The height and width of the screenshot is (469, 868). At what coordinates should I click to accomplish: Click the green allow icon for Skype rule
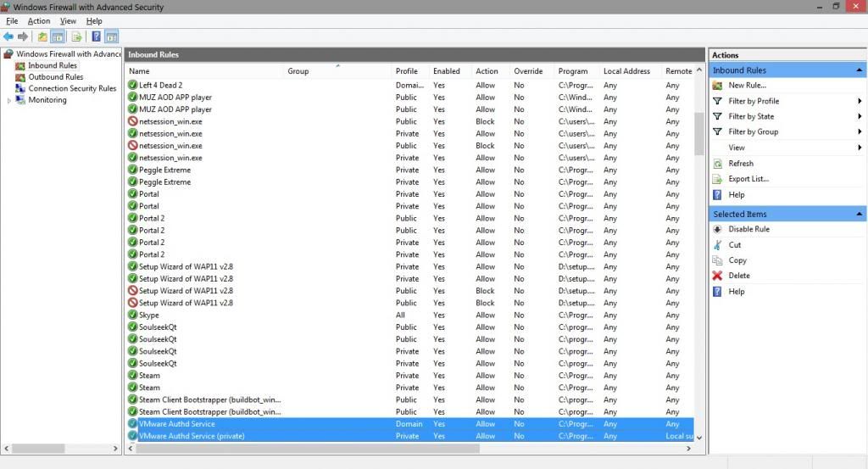pyautogui.click(x=132, y=315)
